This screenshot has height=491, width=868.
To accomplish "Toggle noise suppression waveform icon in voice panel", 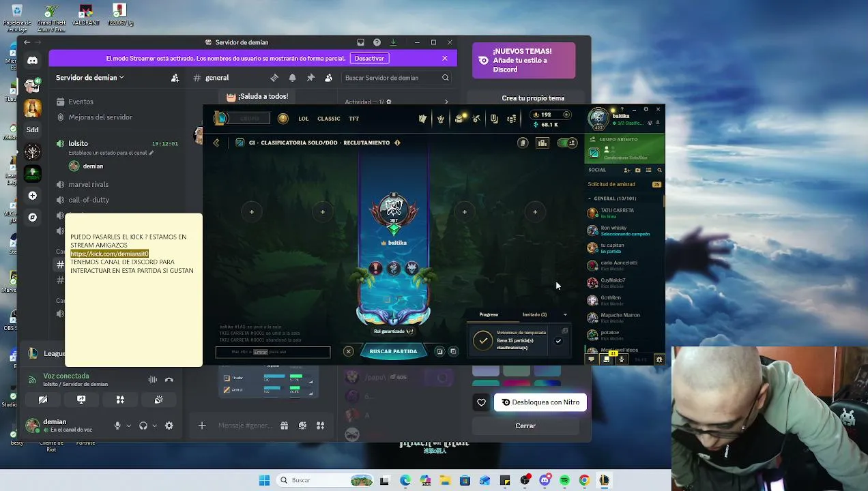I will click(x=152, y=380).
